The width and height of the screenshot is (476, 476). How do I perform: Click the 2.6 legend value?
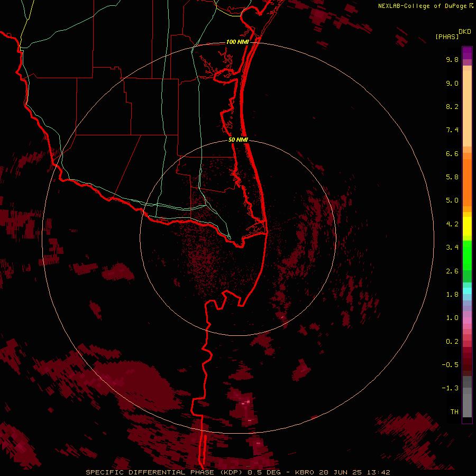(452, 271)
